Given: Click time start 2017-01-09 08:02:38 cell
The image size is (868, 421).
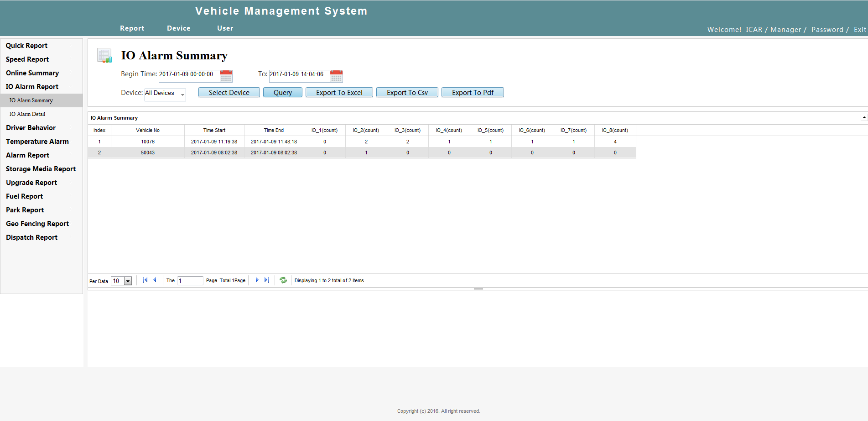Looking at the screenshot, I should (214, 153).
